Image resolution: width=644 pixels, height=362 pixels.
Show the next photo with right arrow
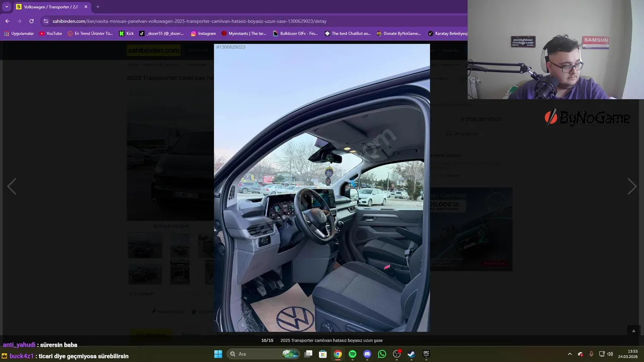click(x=632, y=187)
